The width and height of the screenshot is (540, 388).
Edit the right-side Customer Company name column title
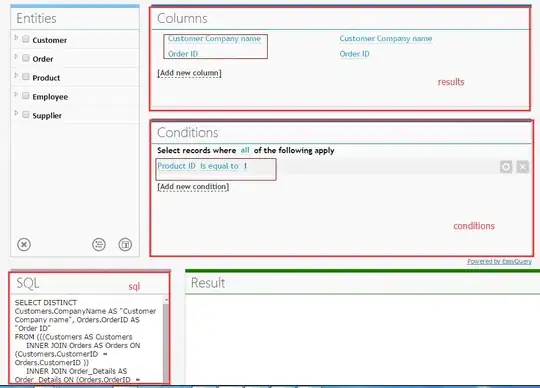click(386, 39)
